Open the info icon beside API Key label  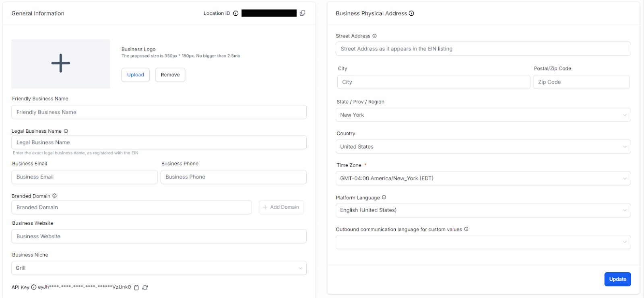[x=34, y=287]
